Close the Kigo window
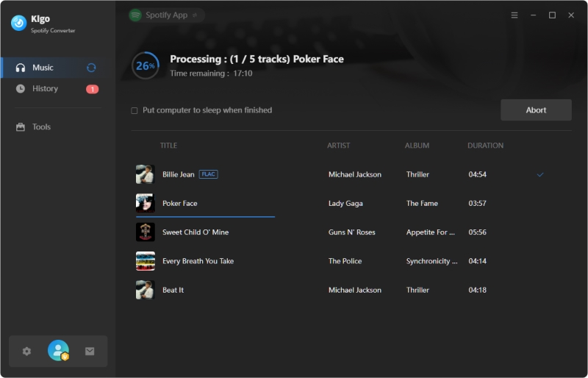588x378 pixels. [x=571, y=15]
